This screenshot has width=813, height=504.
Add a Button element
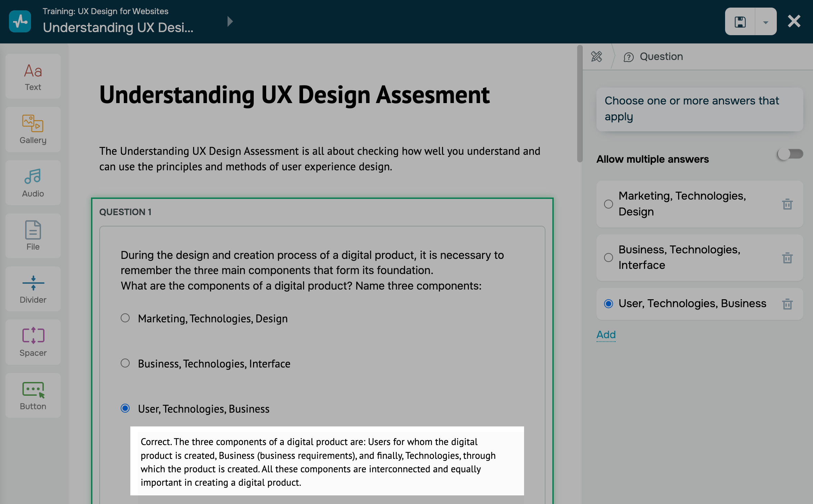pos(33,395)
